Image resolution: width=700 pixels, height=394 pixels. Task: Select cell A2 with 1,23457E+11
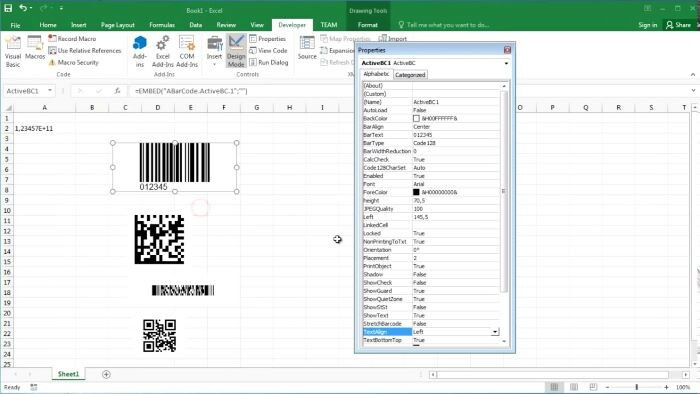[x=44, y=129]
